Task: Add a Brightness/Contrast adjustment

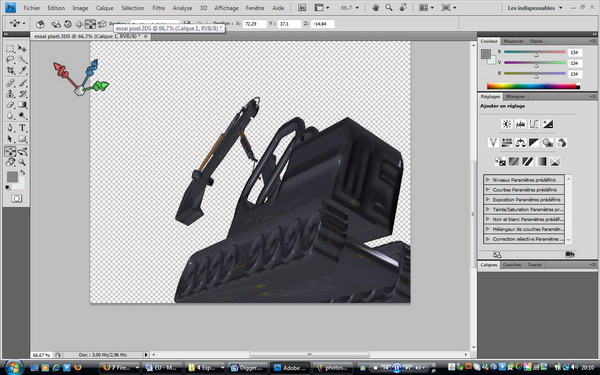Action: pyautogui.click(x=507, y=124)
